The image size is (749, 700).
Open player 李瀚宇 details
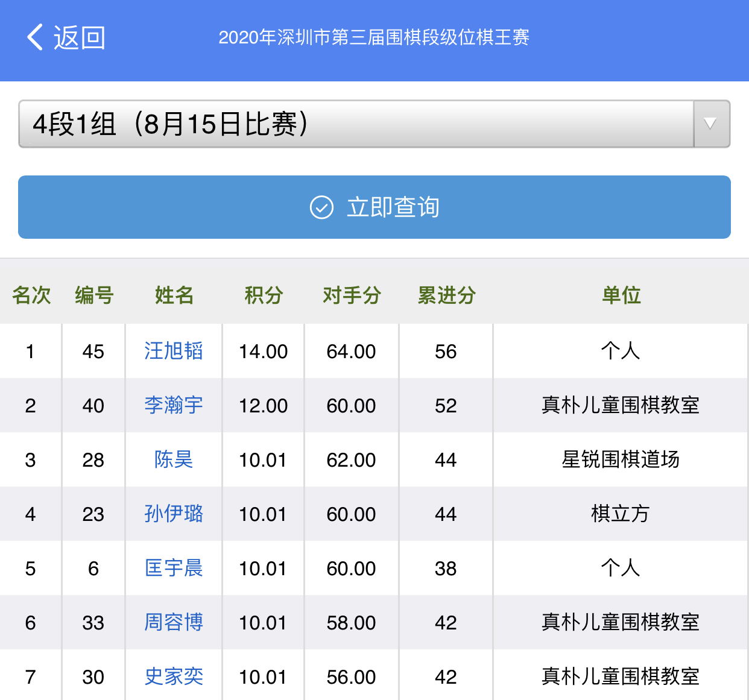coord(174,405)
